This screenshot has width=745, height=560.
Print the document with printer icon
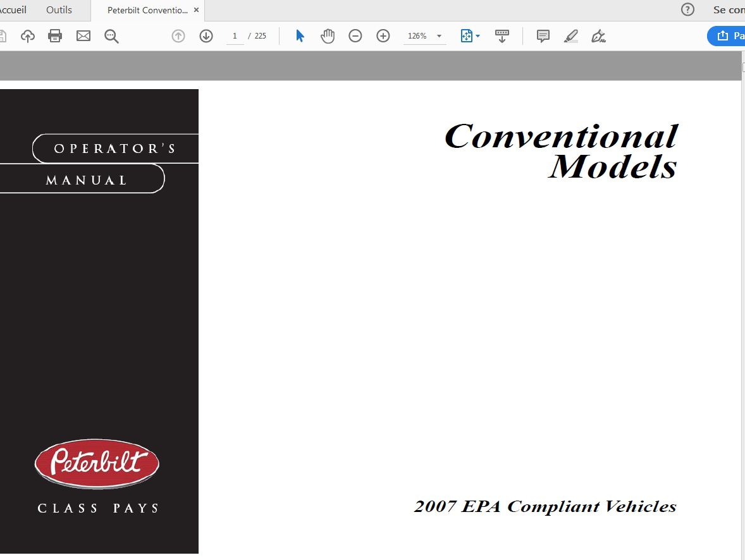click(55, 36)
